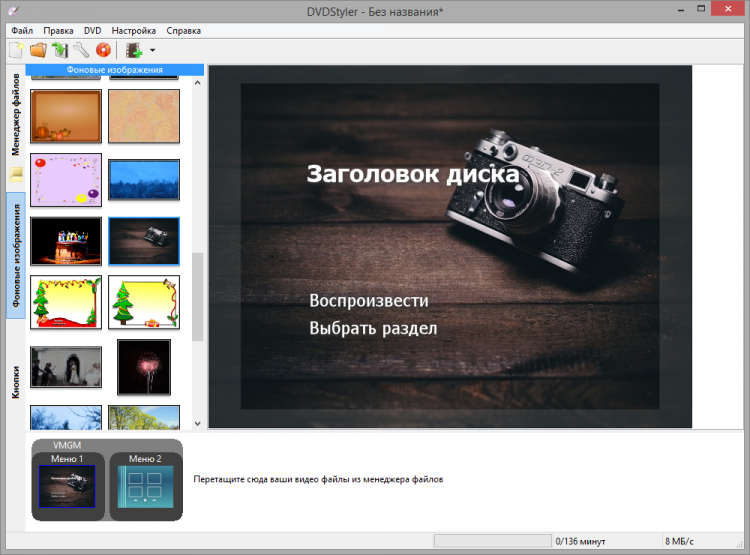Select the green spring trees thumbnail
Viewport: 750px width, 555px height.
144,417
